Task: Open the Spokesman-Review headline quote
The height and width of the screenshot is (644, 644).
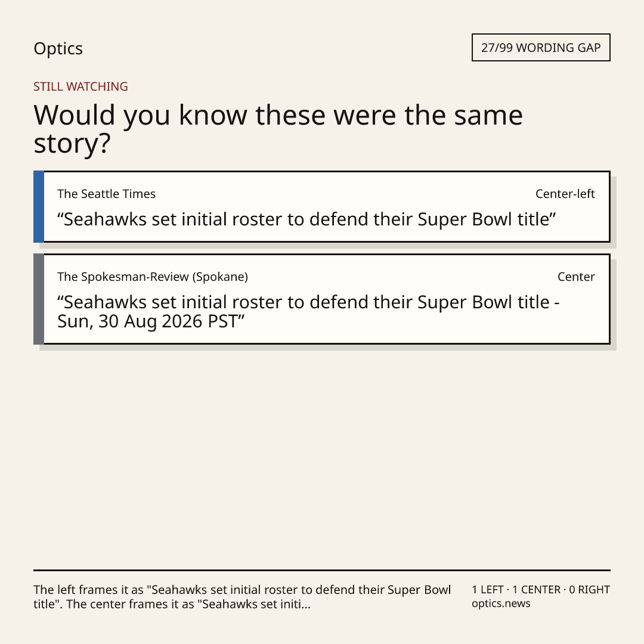Action: [x=308, y=312]
